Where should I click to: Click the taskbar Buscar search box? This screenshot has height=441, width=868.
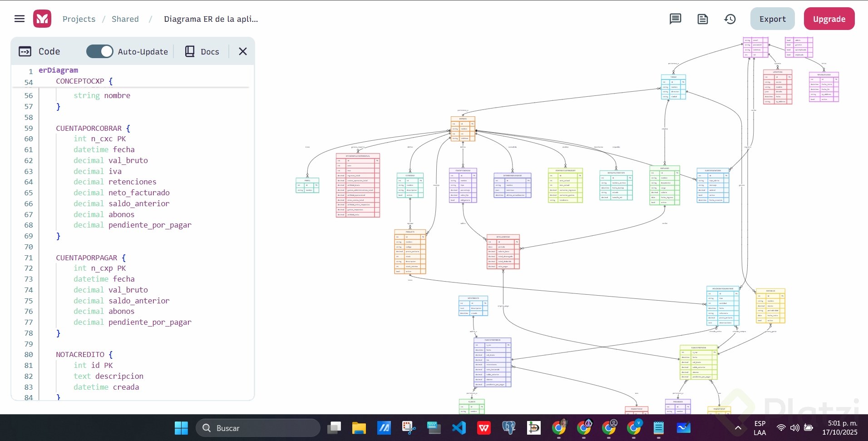point(258,428)
